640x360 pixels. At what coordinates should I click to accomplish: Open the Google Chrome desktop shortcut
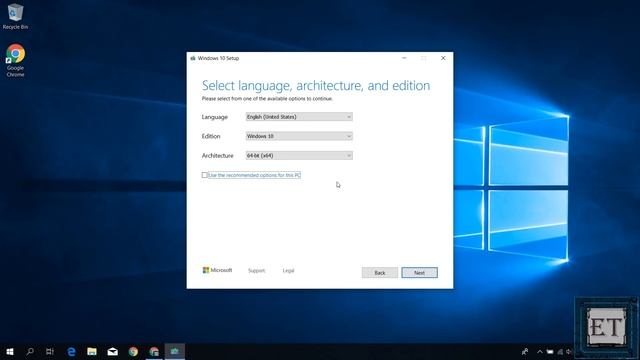[x=15, y=60]
